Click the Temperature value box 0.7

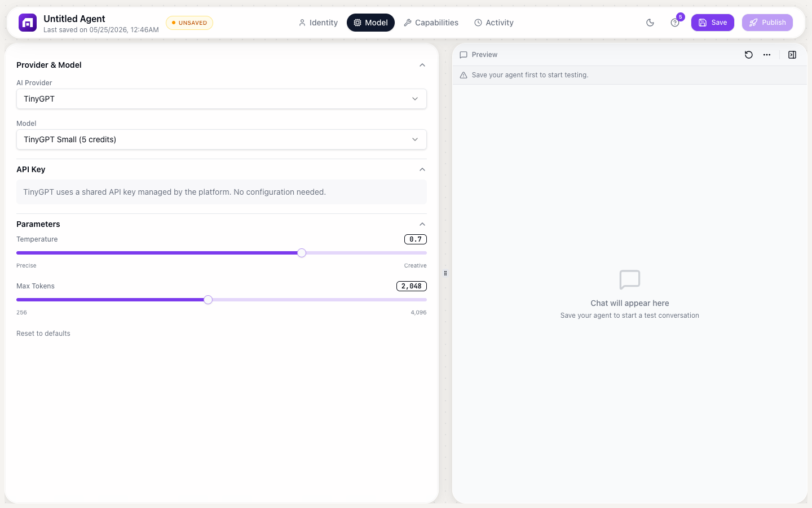tap(416, 239)
